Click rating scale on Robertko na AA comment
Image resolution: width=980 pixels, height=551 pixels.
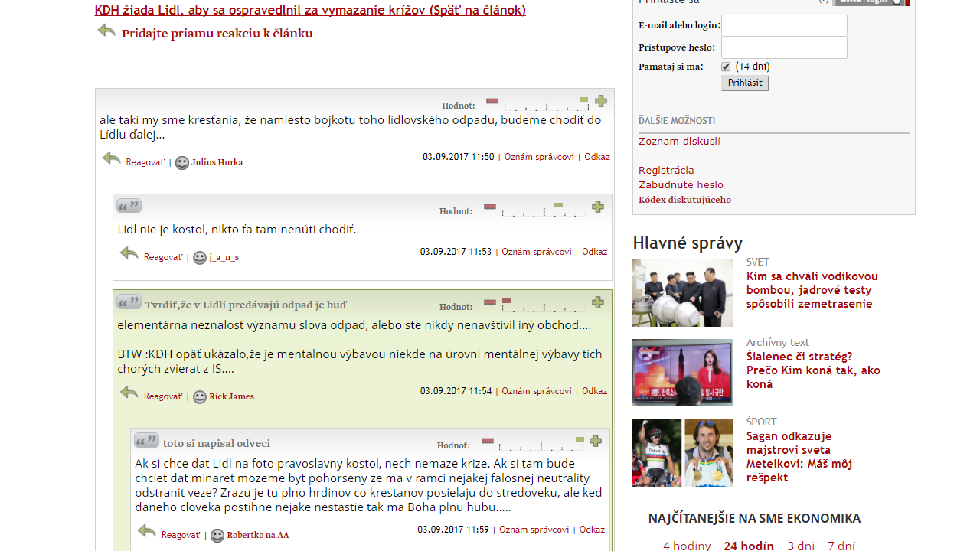pos(541,445)
